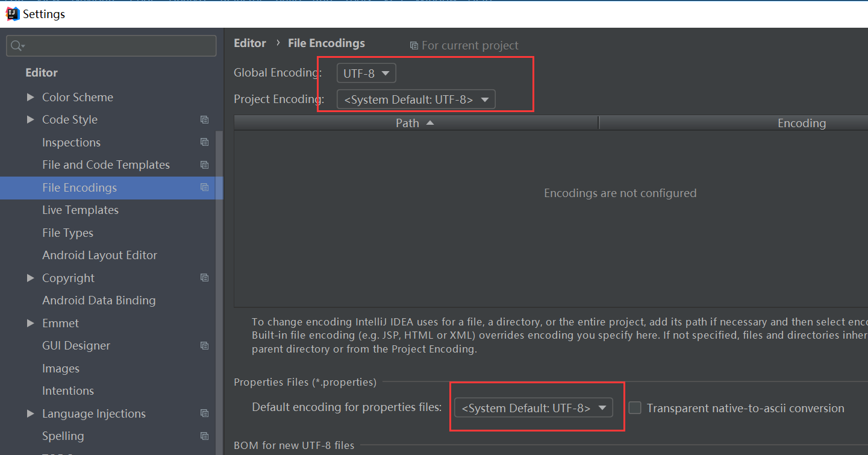Open Android Layout Editor settings
The height and width of the screenshot is (455, 868).
(x=99, y=256)
